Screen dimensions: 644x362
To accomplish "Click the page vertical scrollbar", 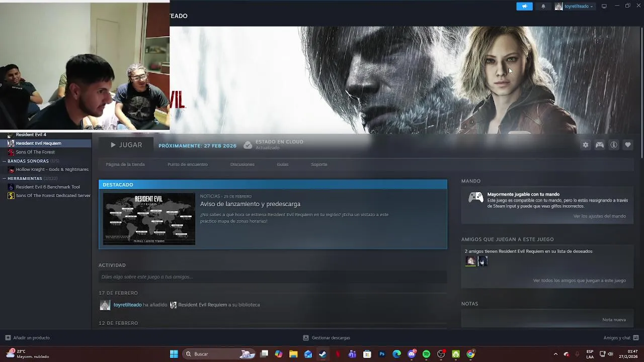I will [641, 93].
